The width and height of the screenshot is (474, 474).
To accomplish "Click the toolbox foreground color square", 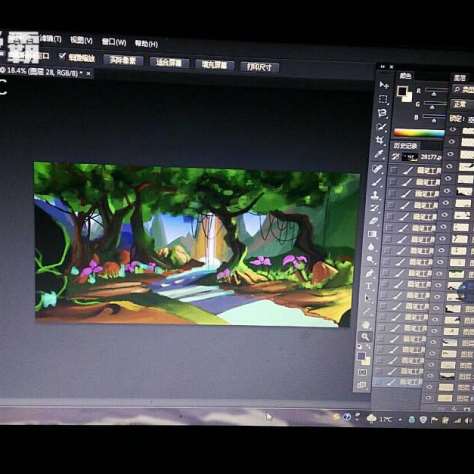I will 361,356.
